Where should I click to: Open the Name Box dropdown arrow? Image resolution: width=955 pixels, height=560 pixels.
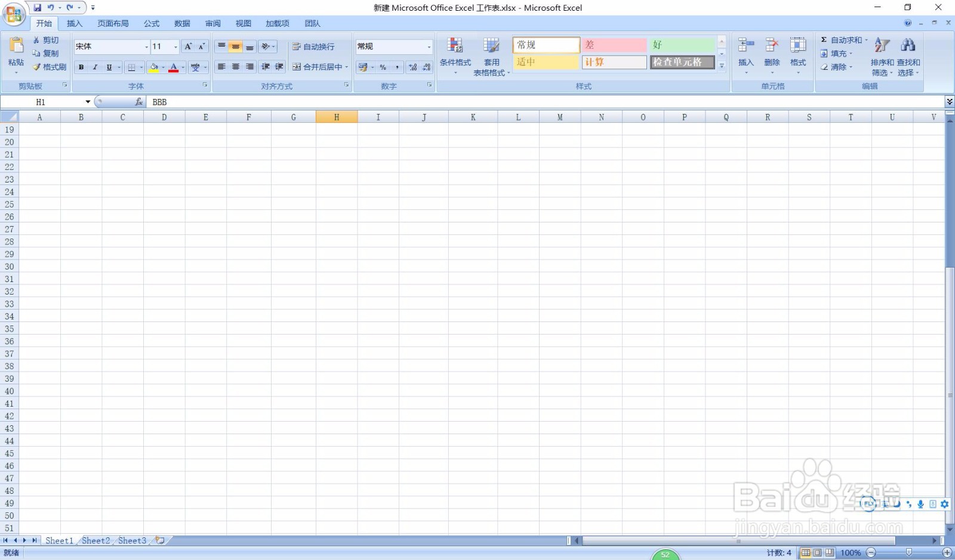point(88,102)
